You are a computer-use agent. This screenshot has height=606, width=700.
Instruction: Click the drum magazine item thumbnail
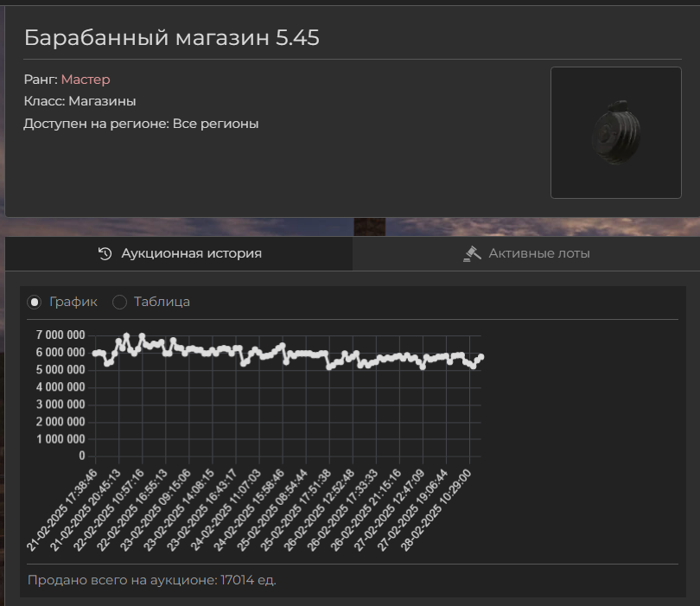[x=615, y=132]
